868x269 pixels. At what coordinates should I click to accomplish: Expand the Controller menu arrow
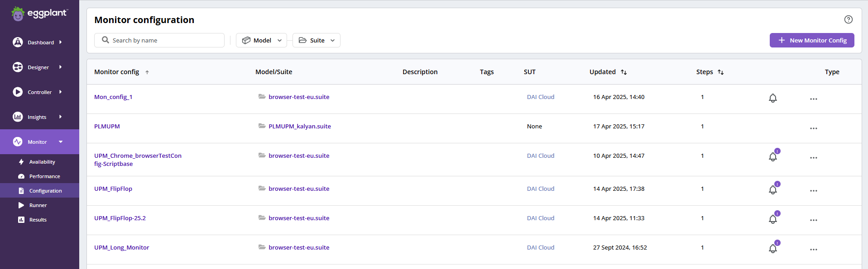61,92
